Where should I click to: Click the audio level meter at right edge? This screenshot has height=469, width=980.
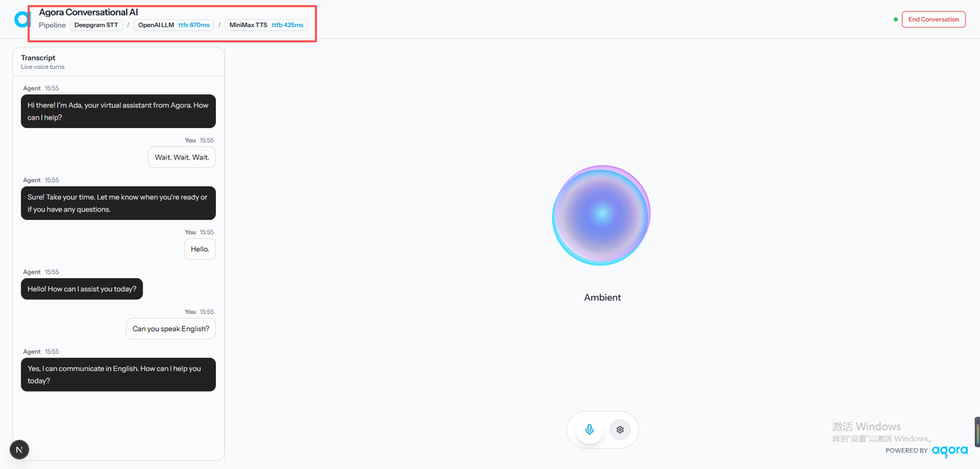point(977,432)
